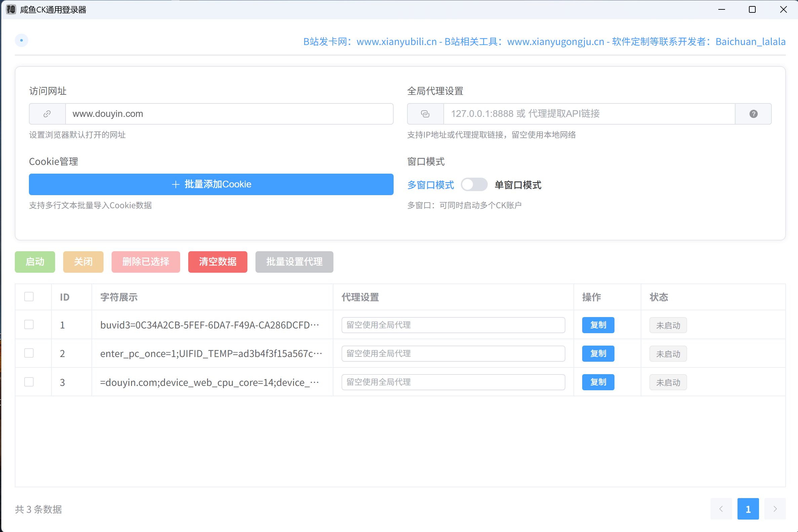Focus the www.douyin.com URL input field
Screen dimensions: 798x532
(229, 114)
